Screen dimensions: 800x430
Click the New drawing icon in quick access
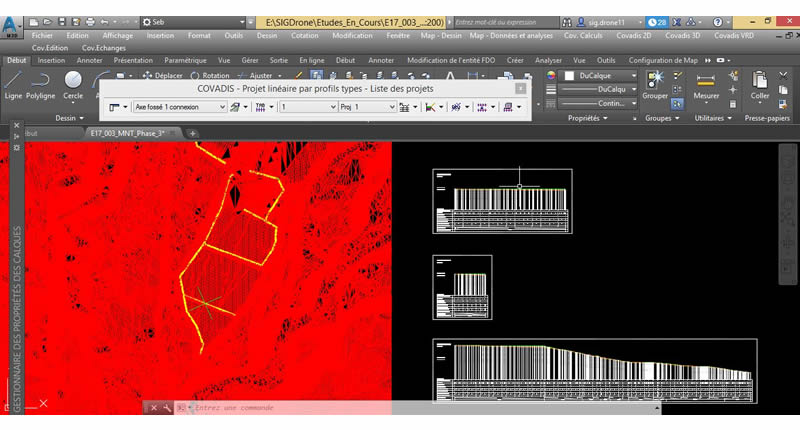tap(34, 22)
